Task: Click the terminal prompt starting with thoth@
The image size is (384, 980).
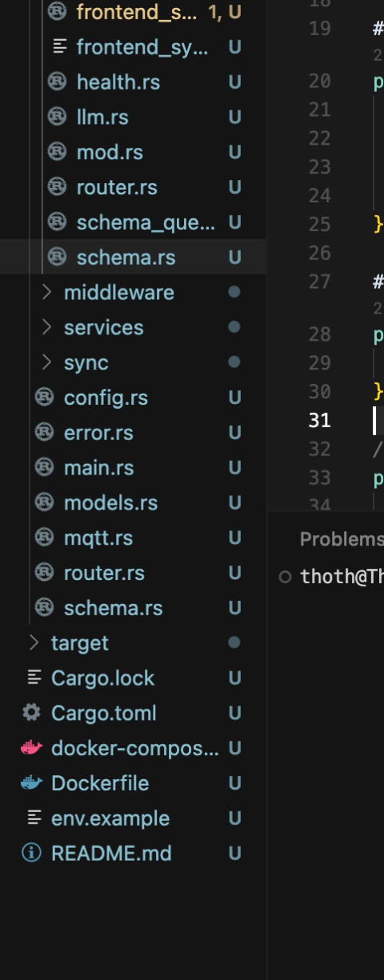Action: [342, 577]
